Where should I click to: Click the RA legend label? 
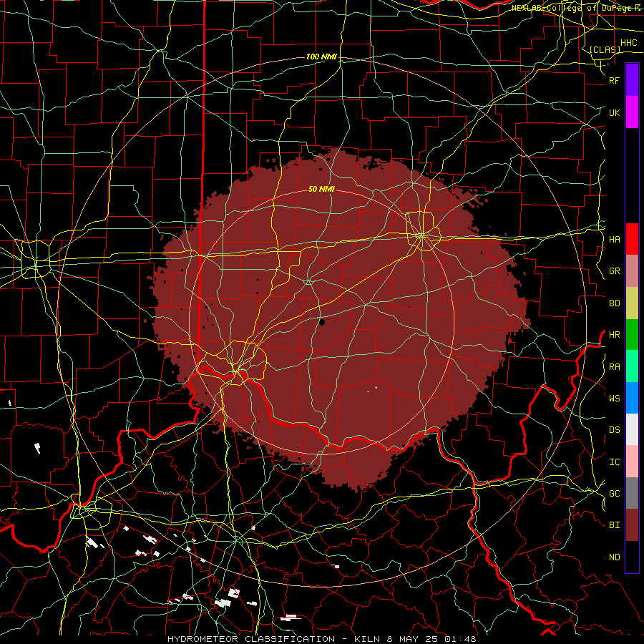pos(614,367)
